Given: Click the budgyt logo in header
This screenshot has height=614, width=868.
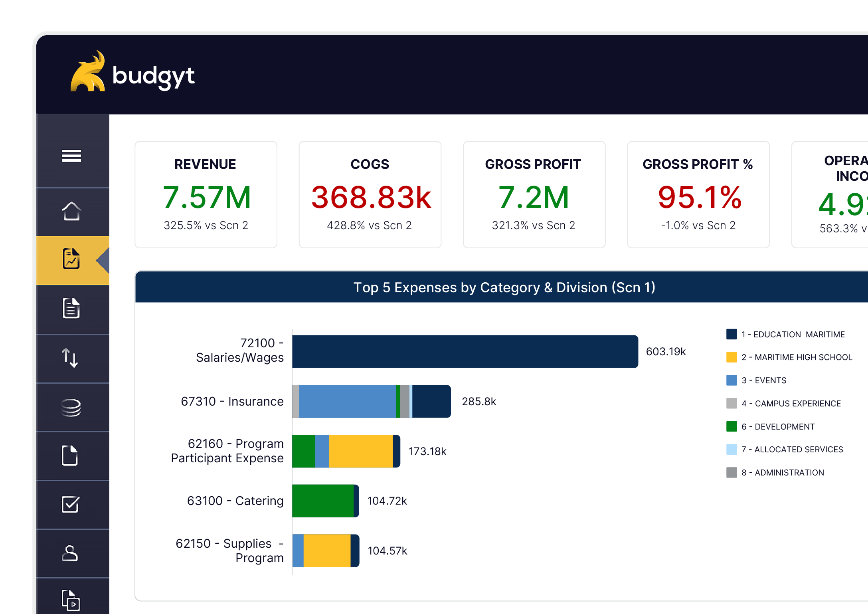Looking at the screenshot, I should click(x=132, y=72).
